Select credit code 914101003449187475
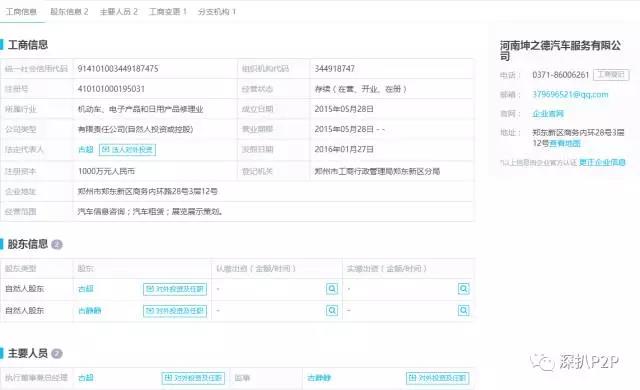Screen dimensions: 640x390 (x=118, y=69)
